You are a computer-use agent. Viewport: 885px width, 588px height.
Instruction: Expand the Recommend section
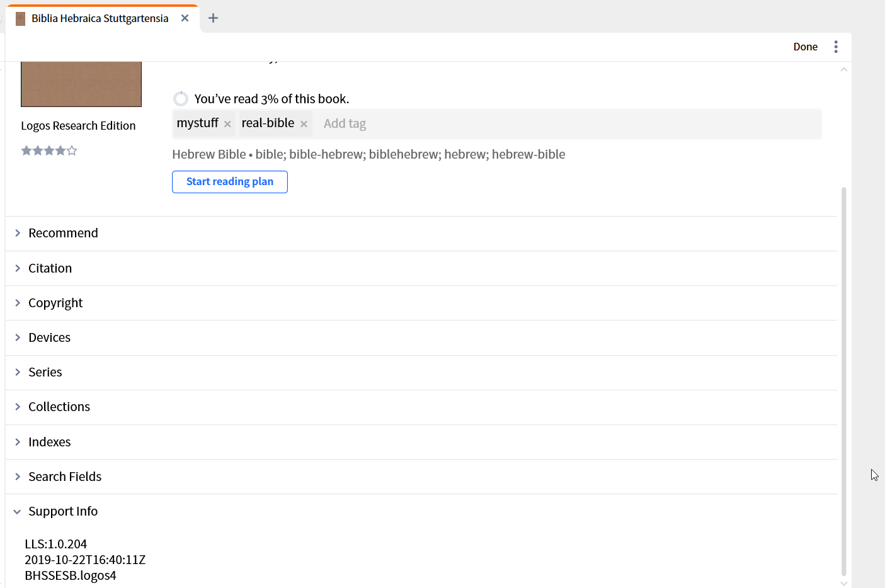pos(421,234)
